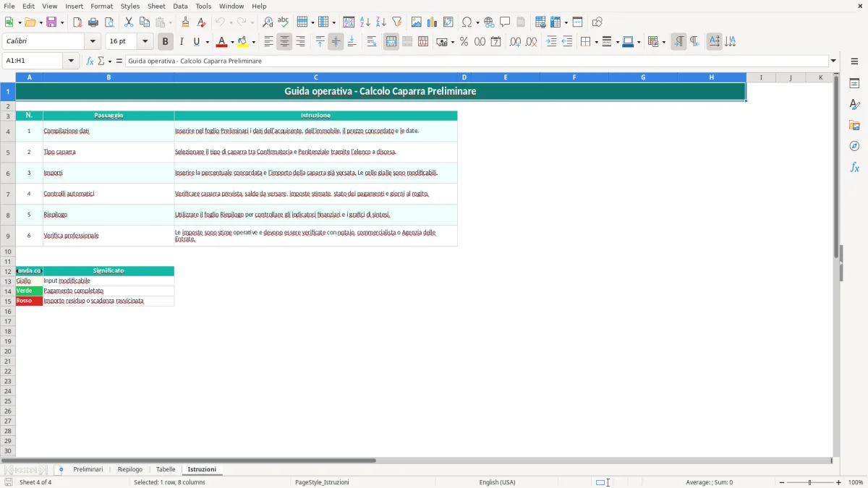Select row 9 header
Screen dimensions: 868x488
tap(8, 236)
